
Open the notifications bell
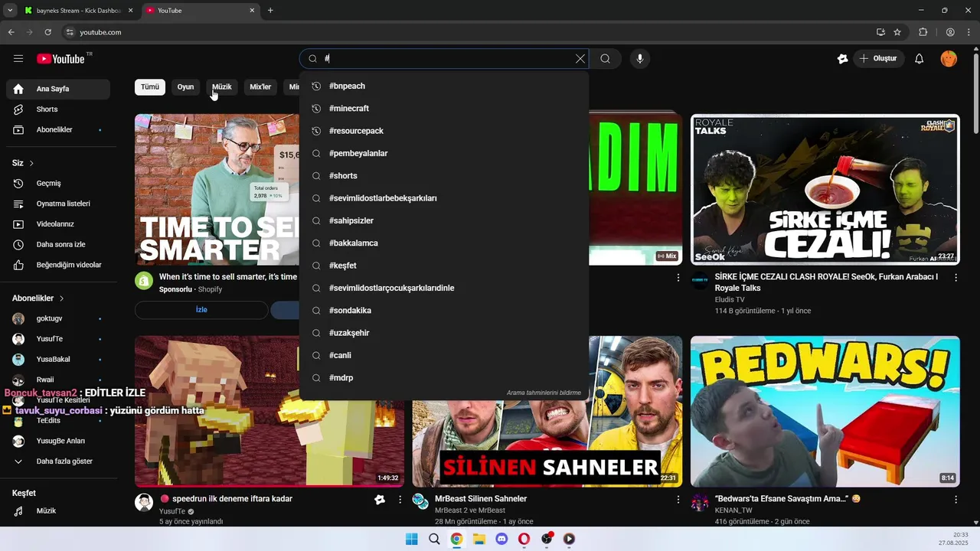pyautogui.click(x=920, y=59)
